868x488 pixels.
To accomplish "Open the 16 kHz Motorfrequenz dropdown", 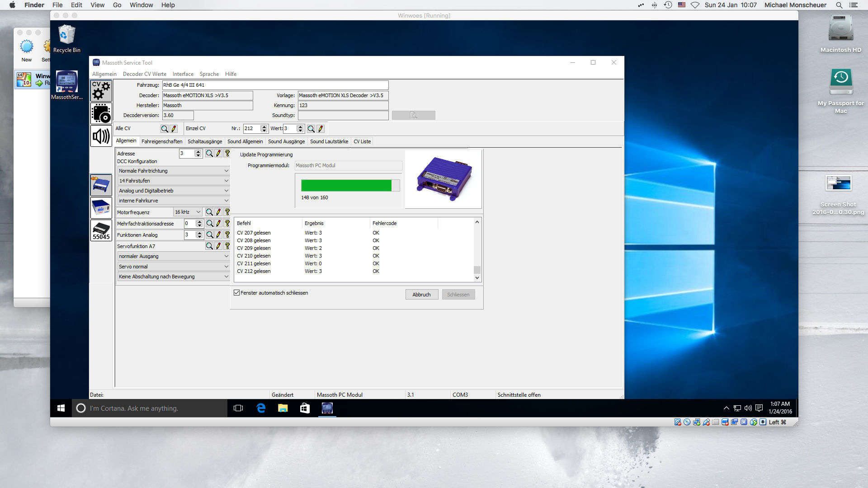I will [x=188, y=212].
